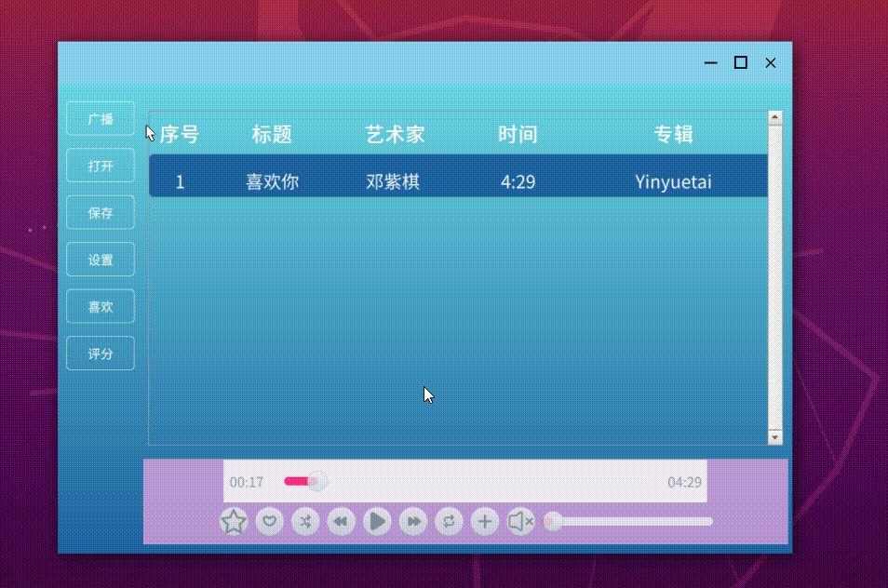Close the music player window
Viewport: 888px width, 588px height.
[770, 63]
